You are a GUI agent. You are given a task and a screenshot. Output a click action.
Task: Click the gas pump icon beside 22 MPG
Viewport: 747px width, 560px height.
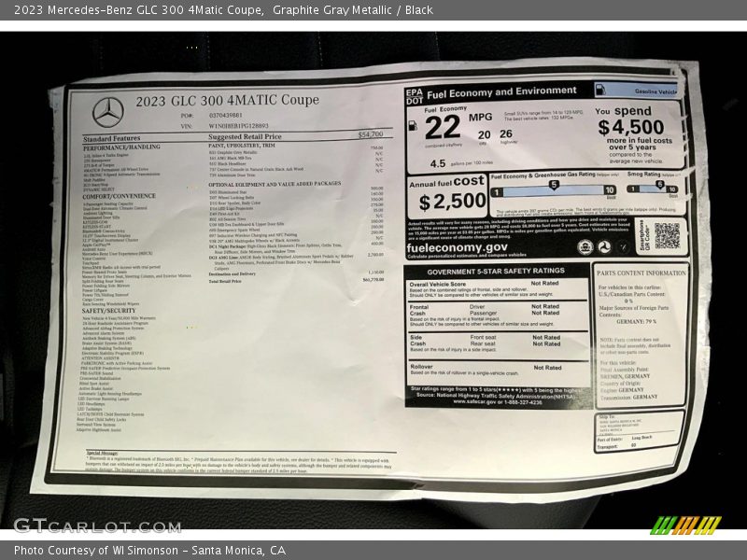point(413,126)
